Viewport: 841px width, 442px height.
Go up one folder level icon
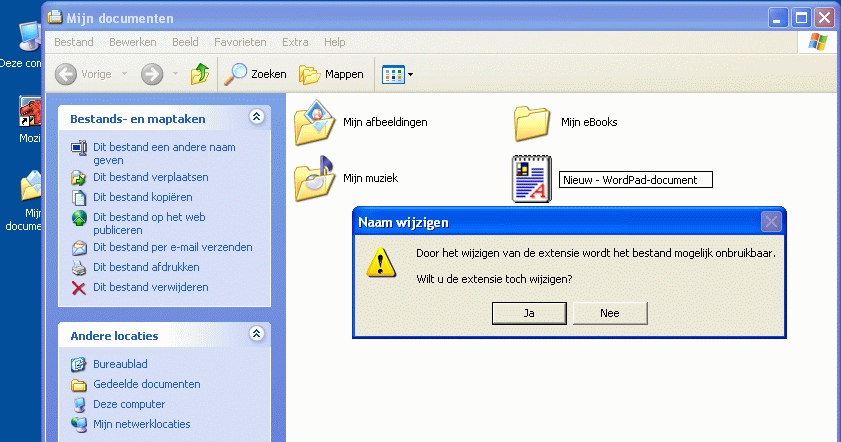pyautogui.click(x=200, y=74)
